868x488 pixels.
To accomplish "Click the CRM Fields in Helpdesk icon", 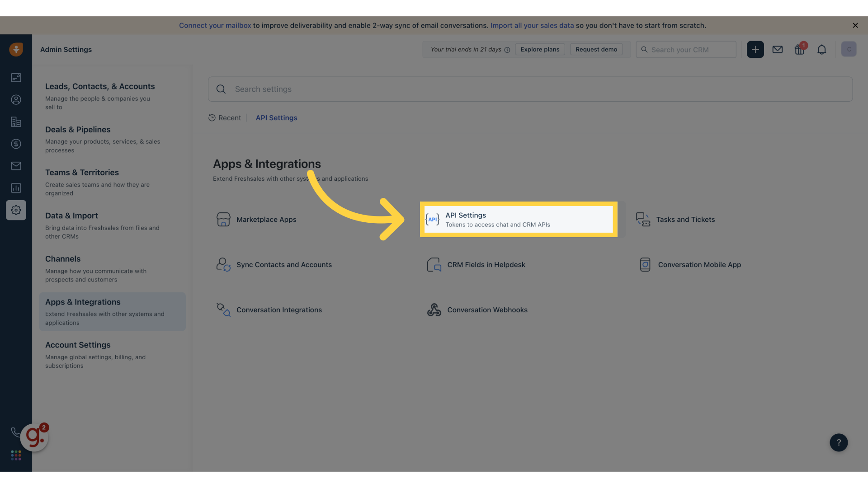I will (x=434, y=265).
